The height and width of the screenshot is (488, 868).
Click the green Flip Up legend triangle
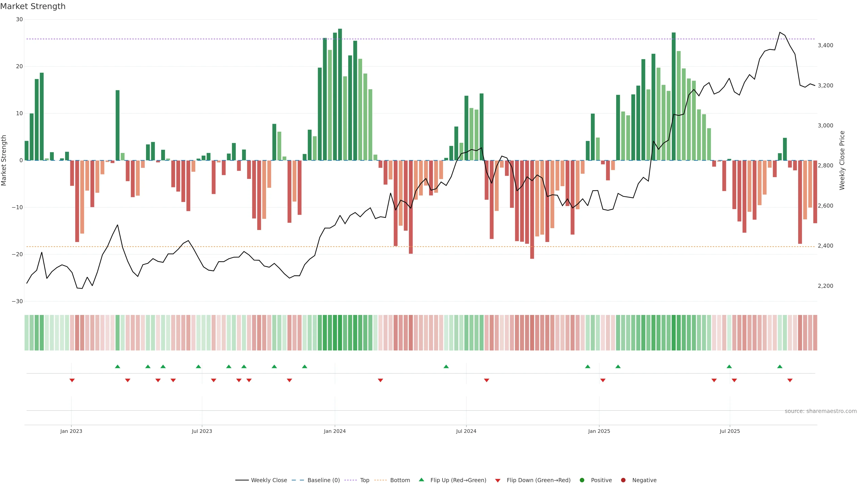tap(421, 480)
